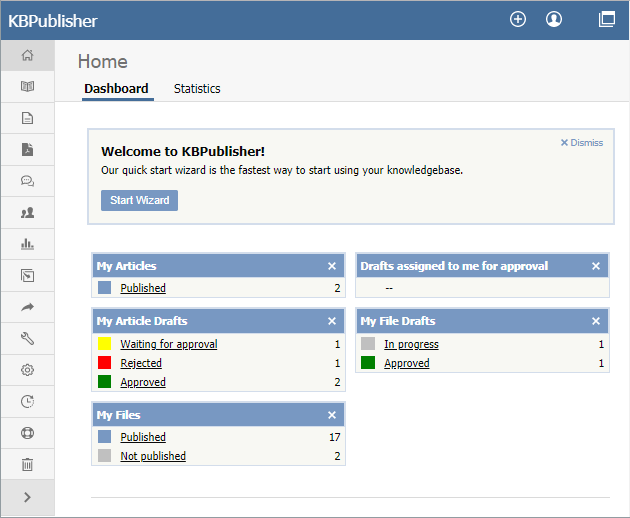Image resolution: width=630 pixels, height=518 pixels.
Task: Dismiss the welcome message
Action: click(582, 143)
